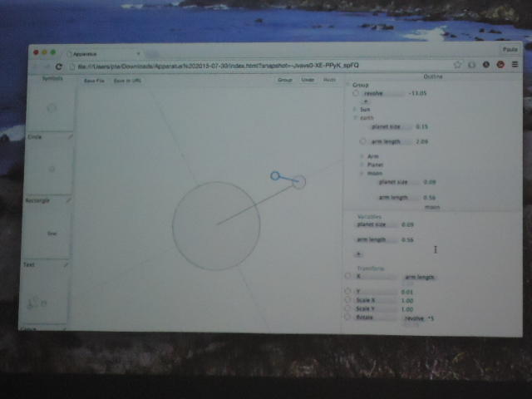
Task: Add a new variable in Variables section
Action: point(358,254)
